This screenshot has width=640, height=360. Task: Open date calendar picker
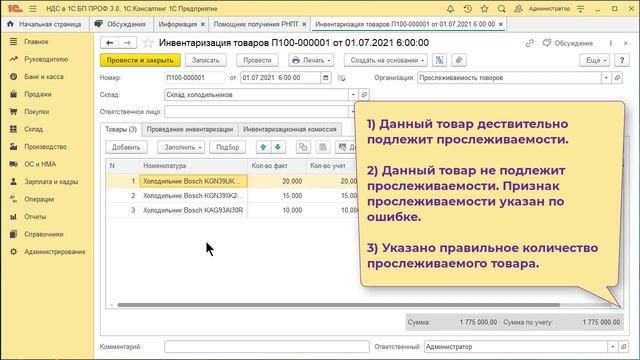(x=325, y=78)
